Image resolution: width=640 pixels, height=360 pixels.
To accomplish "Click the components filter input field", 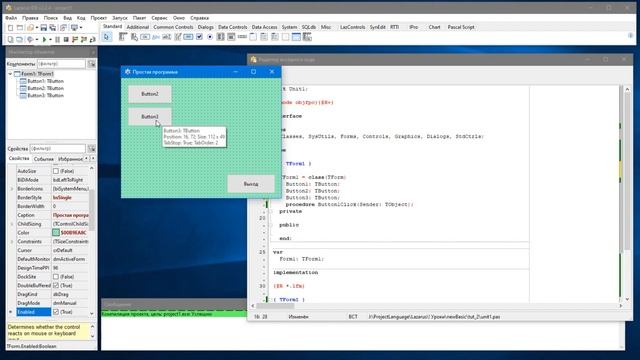I will (61, 64).
